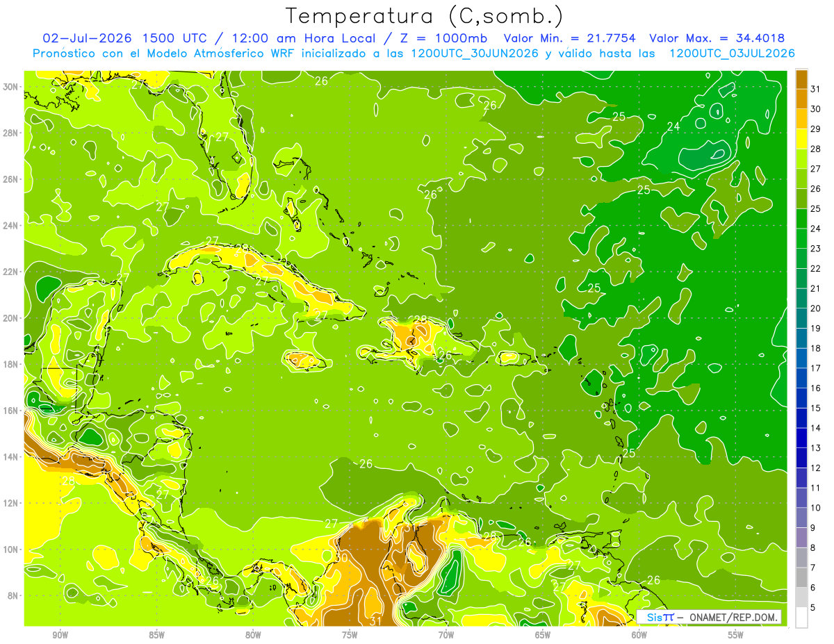Viewport: 834px width, 644px height.
Task: Click the 24N latitude axis label
Action: tap(11, 226)
